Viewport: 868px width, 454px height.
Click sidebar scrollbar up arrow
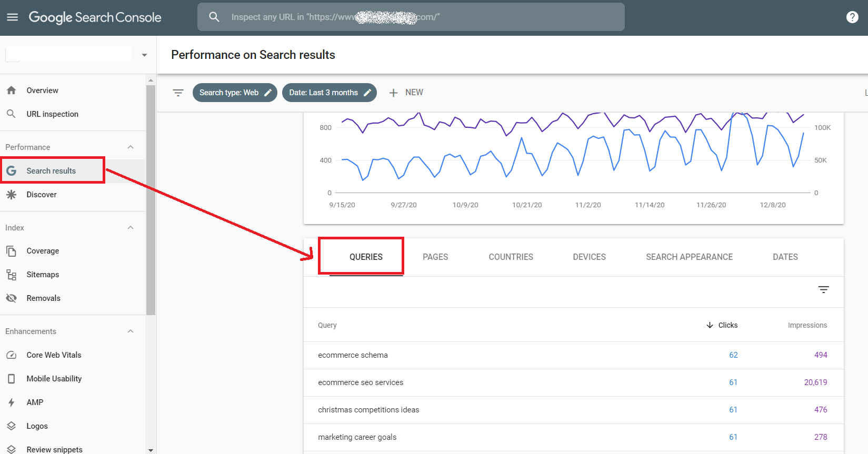click(151, 80)
